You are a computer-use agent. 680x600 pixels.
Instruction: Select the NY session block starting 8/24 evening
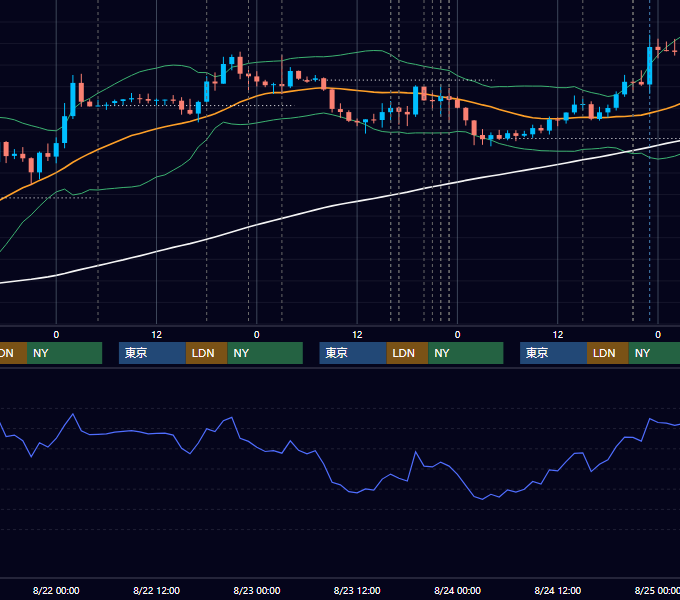click(654, 353)
